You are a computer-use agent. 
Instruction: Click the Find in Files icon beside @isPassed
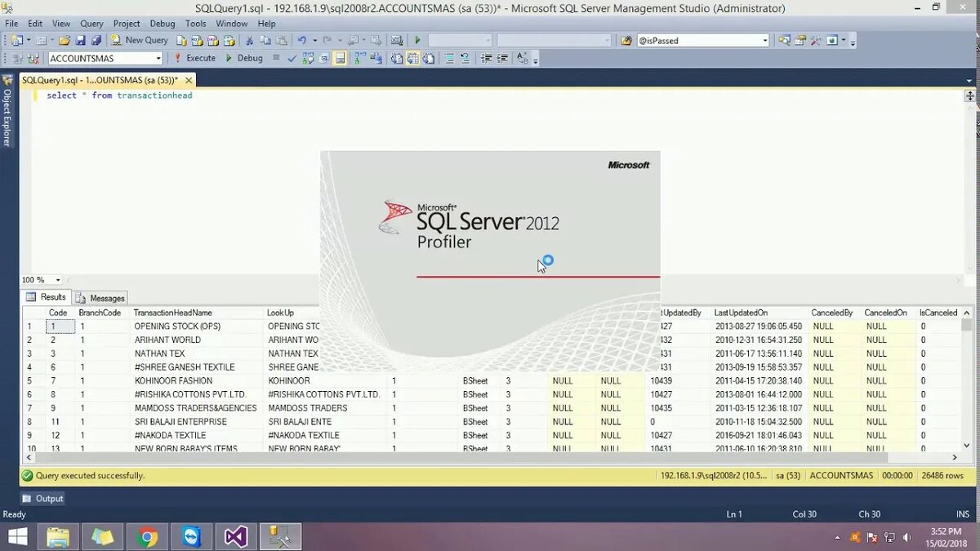click(626, 40)
